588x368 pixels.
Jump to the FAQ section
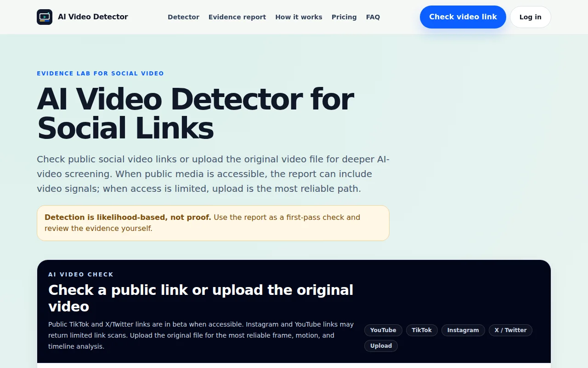pyautogui.click(x=373, y=17)
